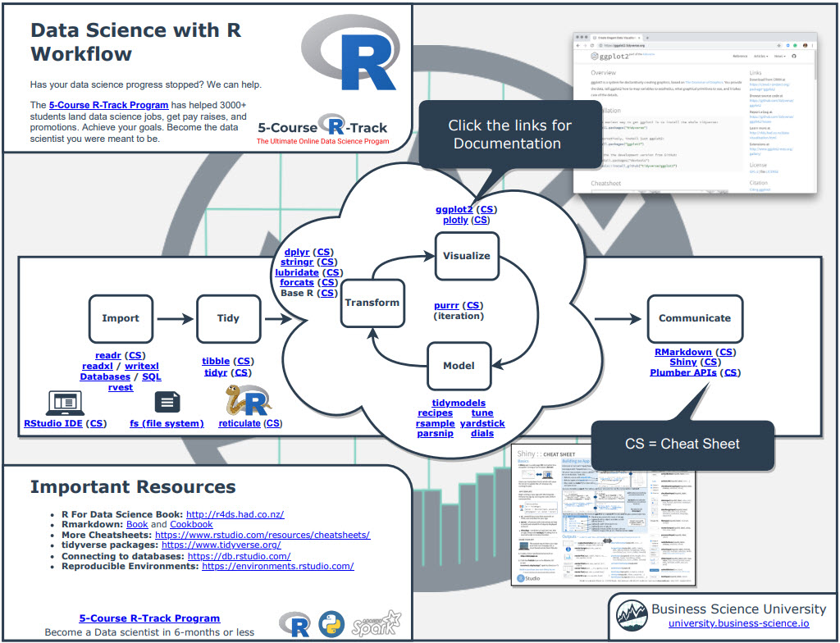Click the fs file system document icon

[x=167, y=401]
